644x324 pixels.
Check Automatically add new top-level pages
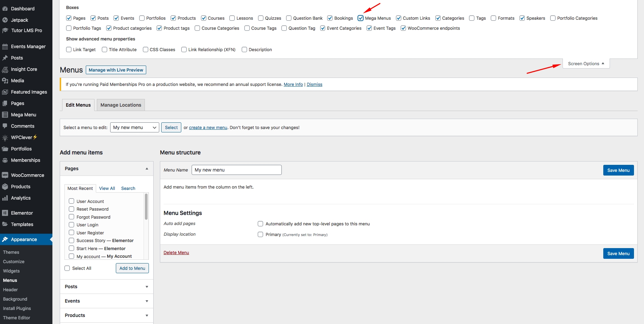260,224
